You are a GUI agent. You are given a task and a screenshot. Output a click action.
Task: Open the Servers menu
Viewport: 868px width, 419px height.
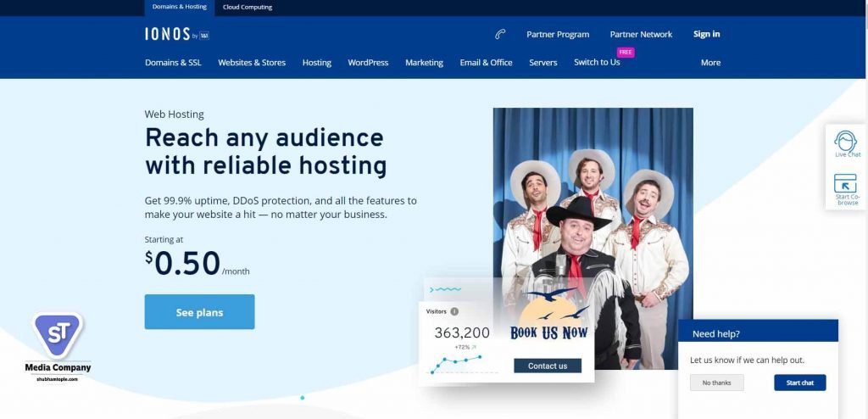tap(543, 63)
